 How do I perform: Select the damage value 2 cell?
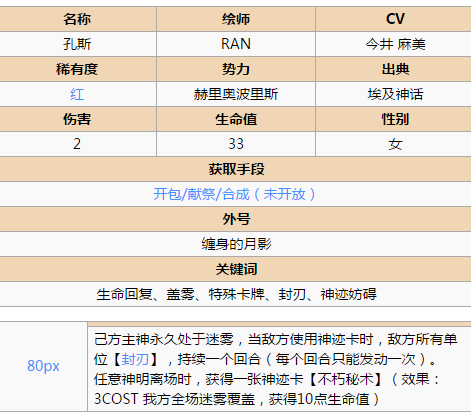tap(77, 144)
